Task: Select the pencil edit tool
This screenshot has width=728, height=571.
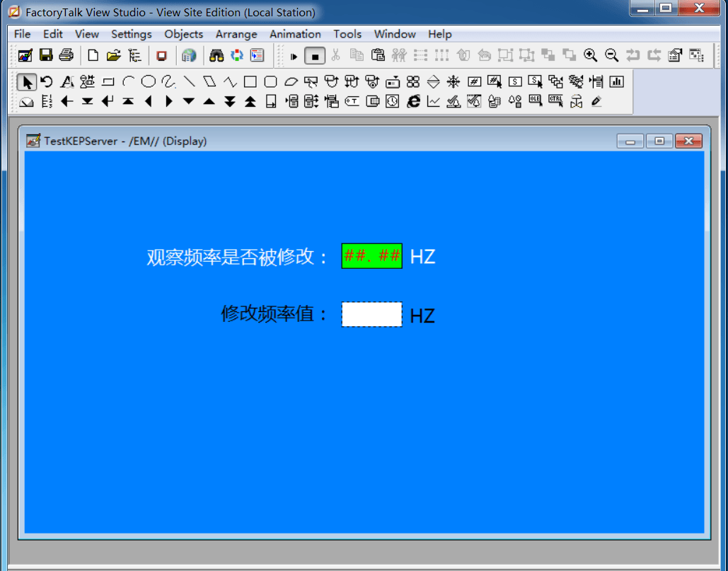Action: click(596, 102)
